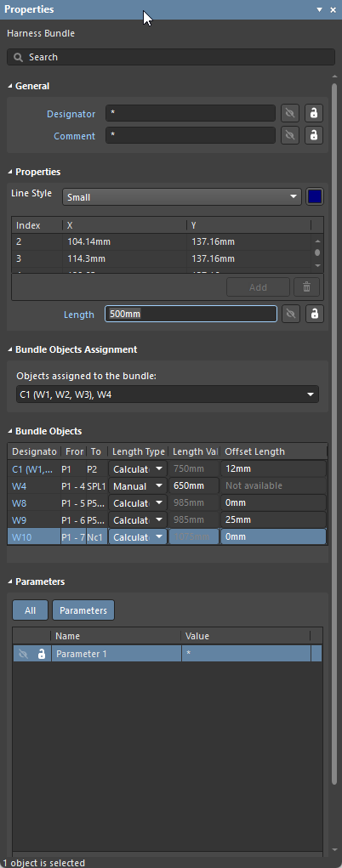The width and height of the screenshot is (342, 868).
Task: Toggle Length visibility eye icon
Action: click(290, 314)
